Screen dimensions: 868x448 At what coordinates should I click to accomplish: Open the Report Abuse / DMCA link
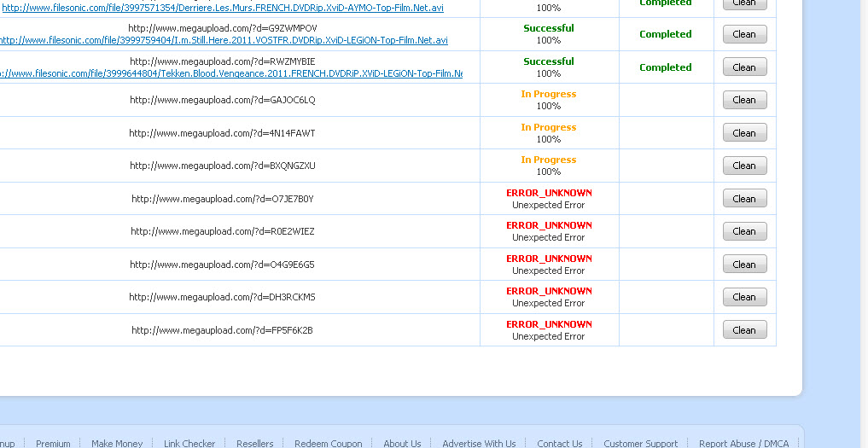point(743,444)
